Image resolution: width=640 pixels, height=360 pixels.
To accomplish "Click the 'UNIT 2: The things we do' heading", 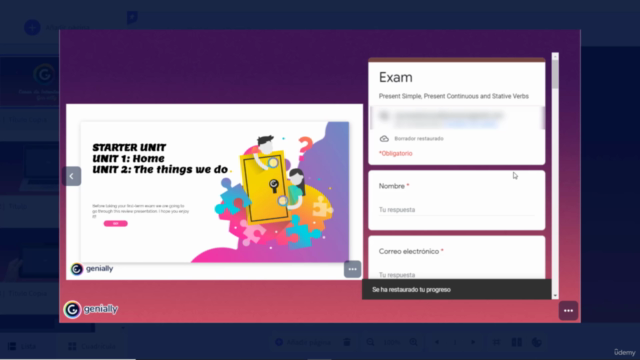I will coord(160,169).
